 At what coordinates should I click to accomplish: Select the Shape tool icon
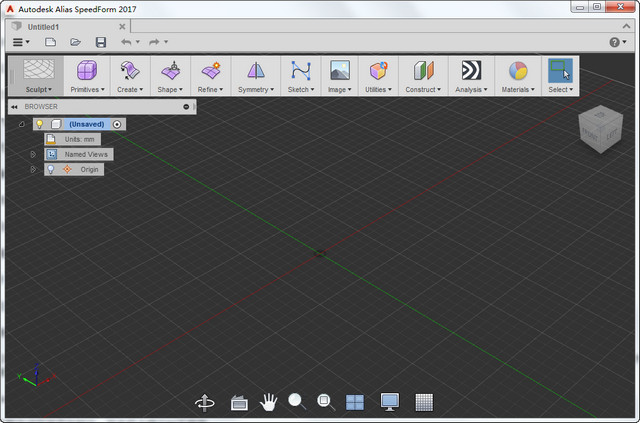(x=170, y=70)
